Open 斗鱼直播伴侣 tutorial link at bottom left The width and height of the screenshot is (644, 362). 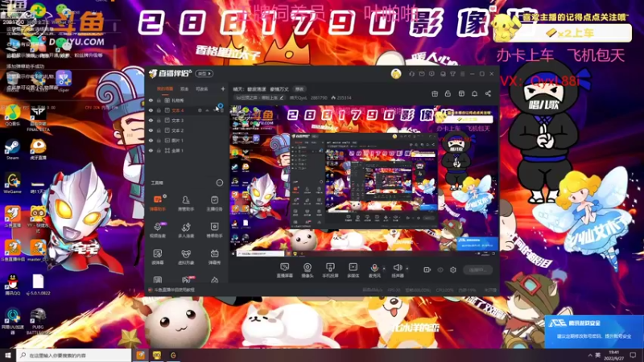(x=171, y=290)
